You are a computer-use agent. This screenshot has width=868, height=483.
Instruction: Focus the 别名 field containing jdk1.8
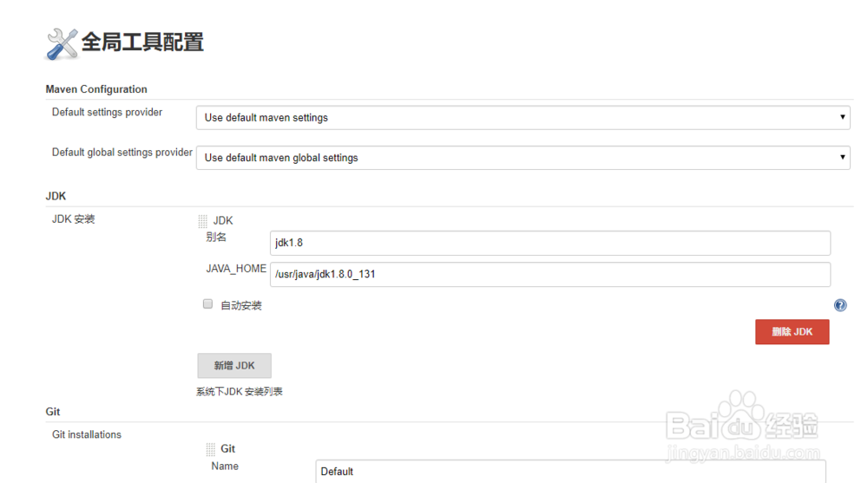click(x=550, y=243)
